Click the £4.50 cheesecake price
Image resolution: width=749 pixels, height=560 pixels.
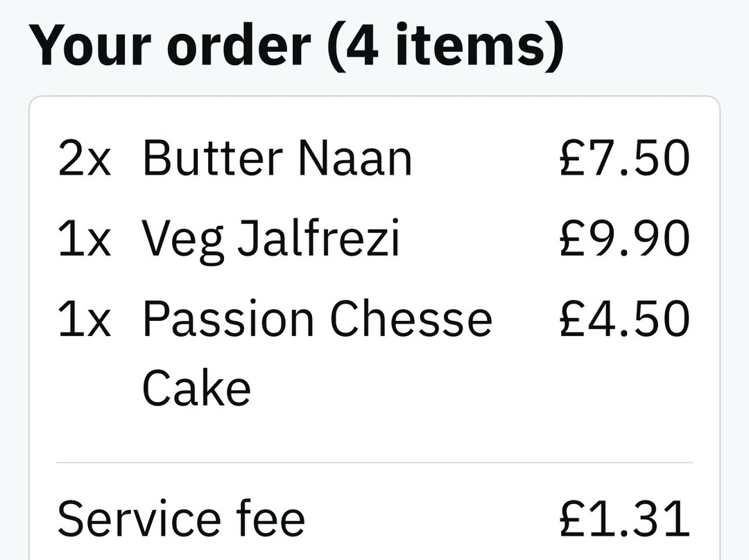point(624,320)
